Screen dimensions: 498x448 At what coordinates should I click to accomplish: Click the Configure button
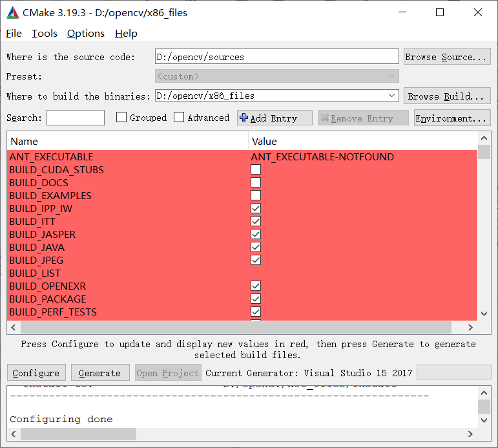point(36,372)
